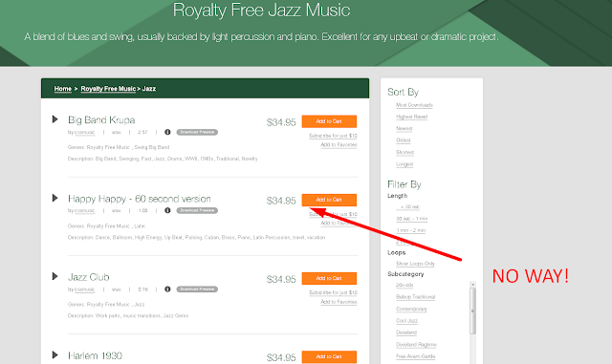Filter length to 30 sec - 1 min
This screenshot has height=364, width=612.
click(x=412, y=219)
